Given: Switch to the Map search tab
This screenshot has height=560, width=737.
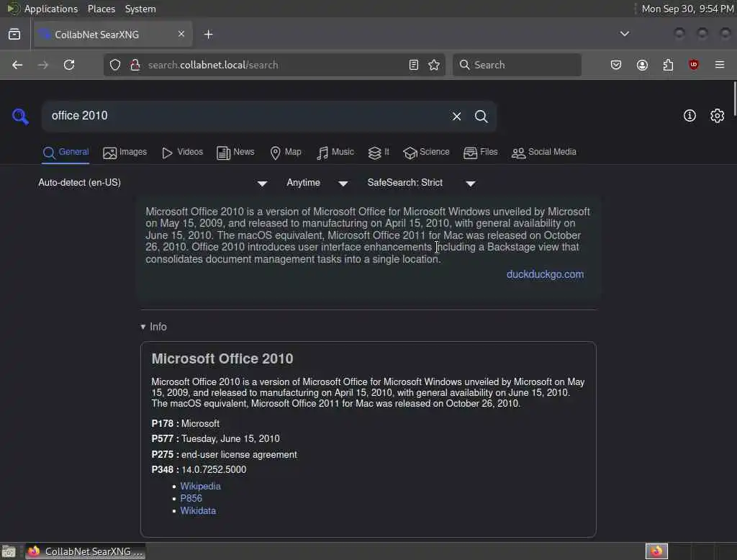Looking at the screenshot, I should [x=286, y=153].
